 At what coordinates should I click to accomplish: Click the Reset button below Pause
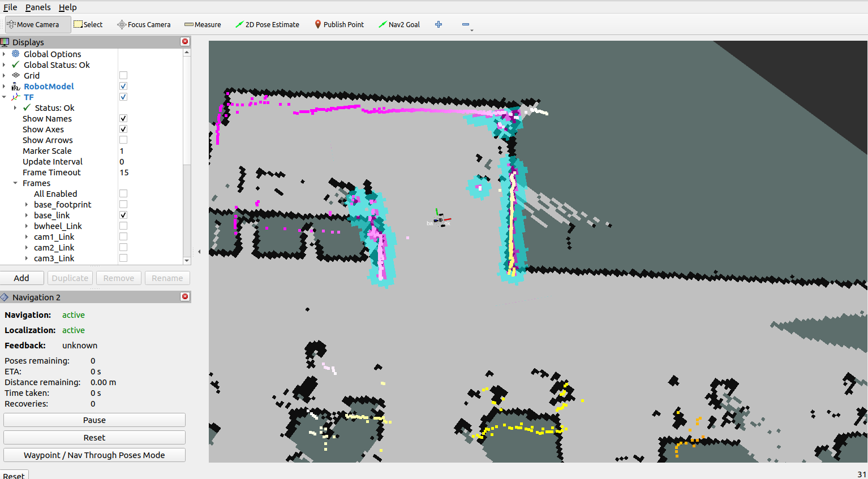[x=94, y=437]
